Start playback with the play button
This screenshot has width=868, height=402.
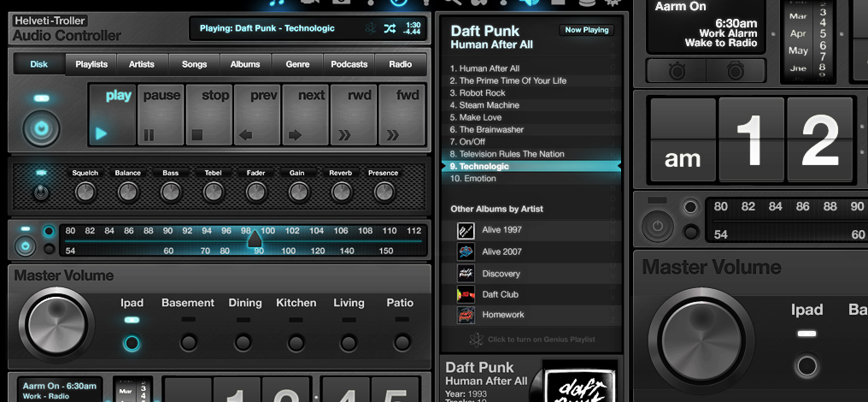[113, 115]
